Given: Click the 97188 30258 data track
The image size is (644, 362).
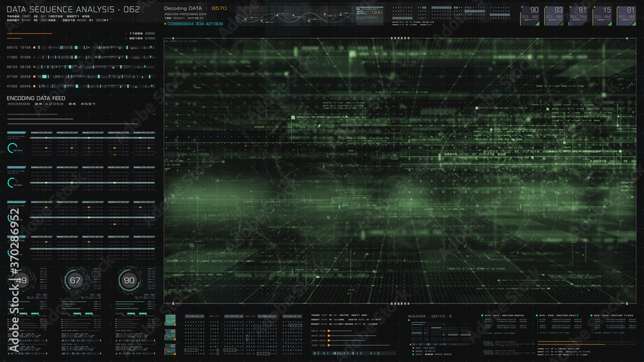Looking at the screenshot, I should point(81,77).
